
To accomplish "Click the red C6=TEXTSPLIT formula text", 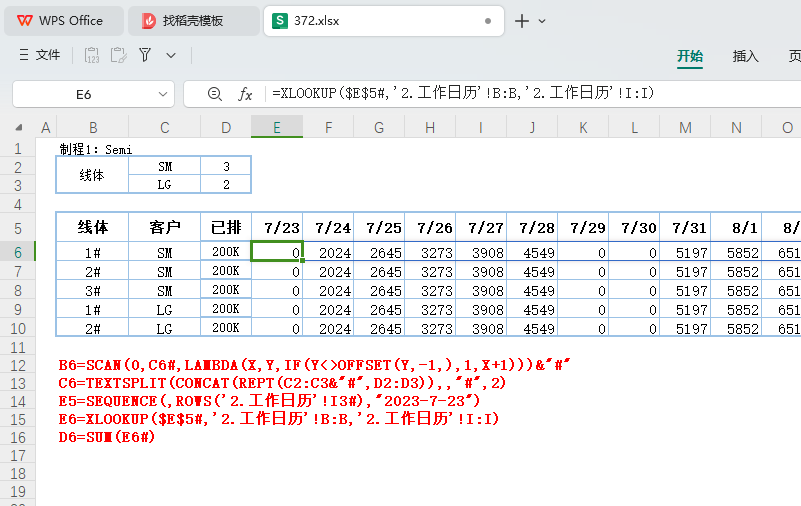I will point(282,383).
